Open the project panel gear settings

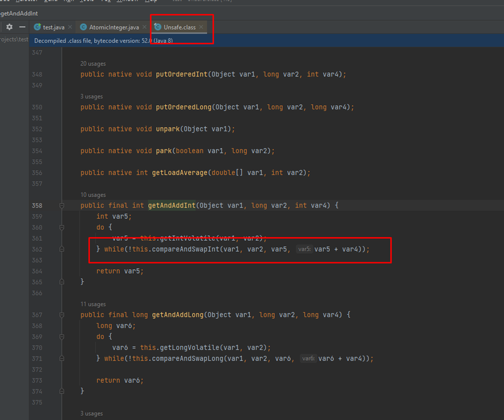click(x=9, y=28)
